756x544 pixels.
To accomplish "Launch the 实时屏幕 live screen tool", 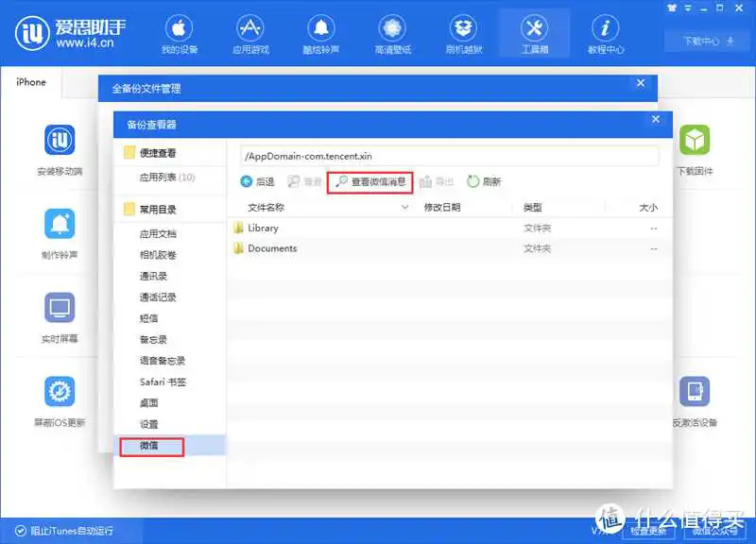I will pos(60,318).
